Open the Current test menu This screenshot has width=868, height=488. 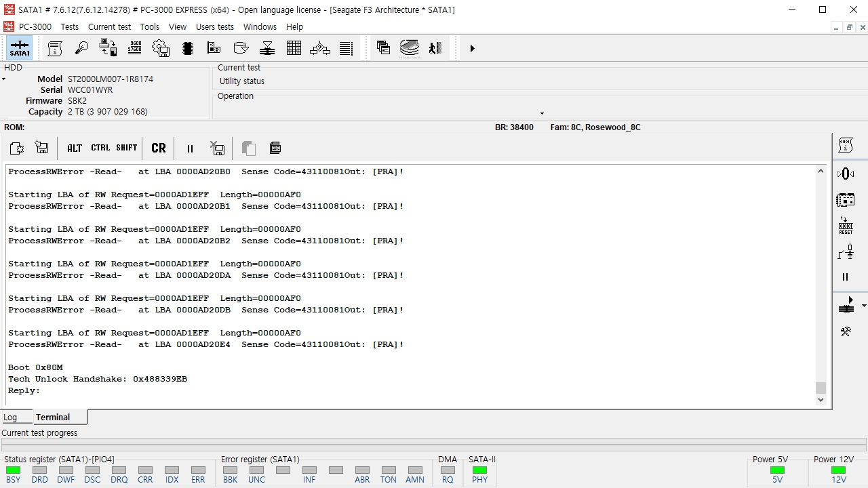(x=109, y=26)
